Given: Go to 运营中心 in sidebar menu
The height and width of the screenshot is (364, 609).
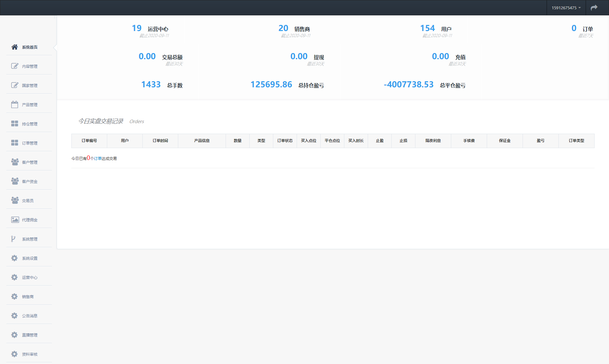Looking at the screenshot, I should [x=29, y=278].
